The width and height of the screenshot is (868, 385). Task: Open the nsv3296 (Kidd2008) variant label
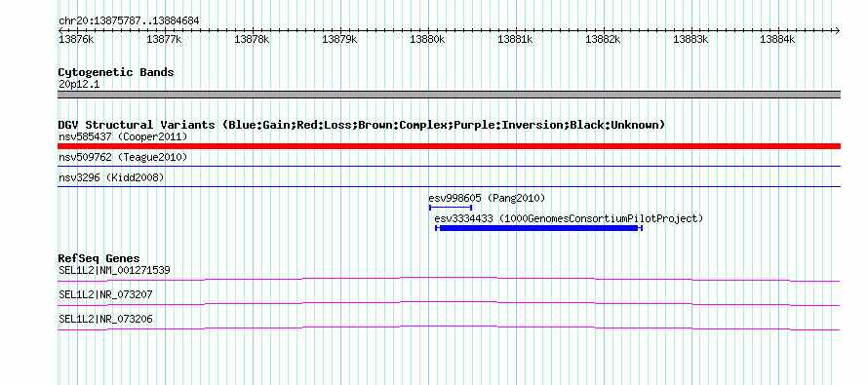(x=111, y=177)
